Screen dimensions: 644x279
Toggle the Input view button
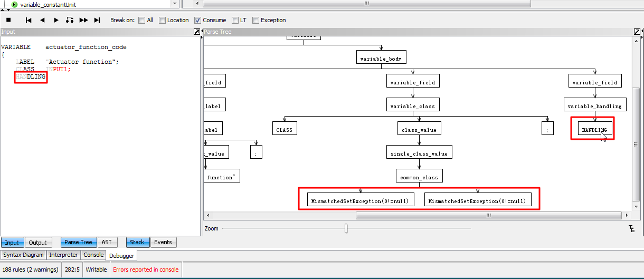[12, 243]
